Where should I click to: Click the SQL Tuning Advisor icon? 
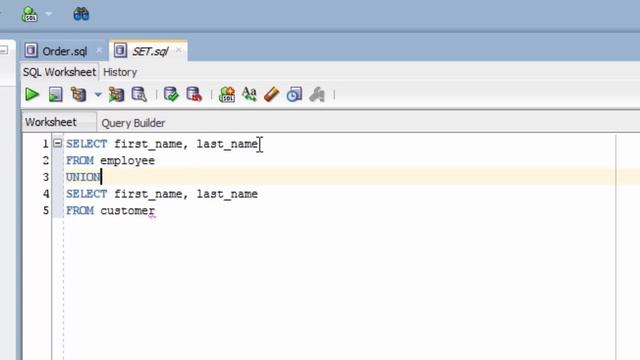[x=139, y=95]
